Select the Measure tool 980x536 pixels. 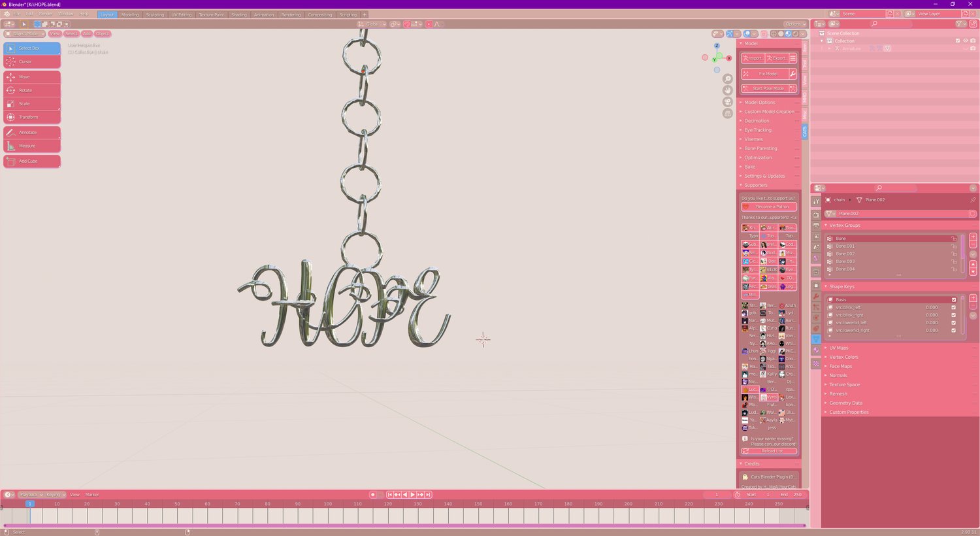(32, 146)
